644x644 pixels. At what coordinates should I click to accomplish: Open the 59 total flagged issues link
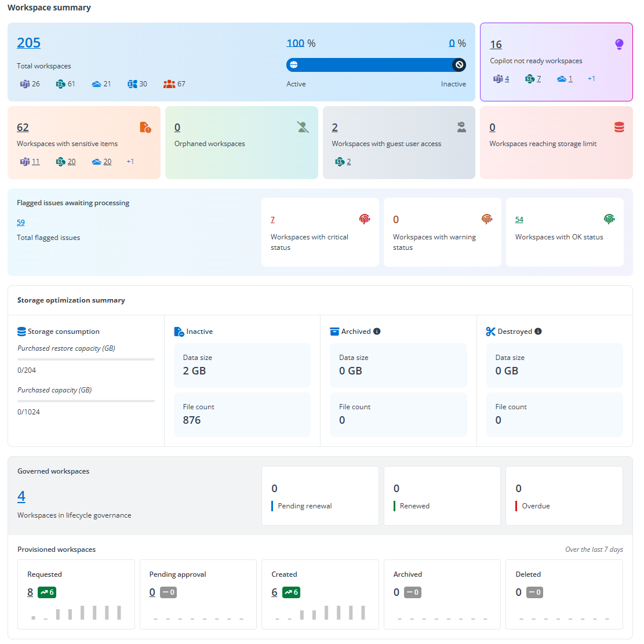(21, 223)
